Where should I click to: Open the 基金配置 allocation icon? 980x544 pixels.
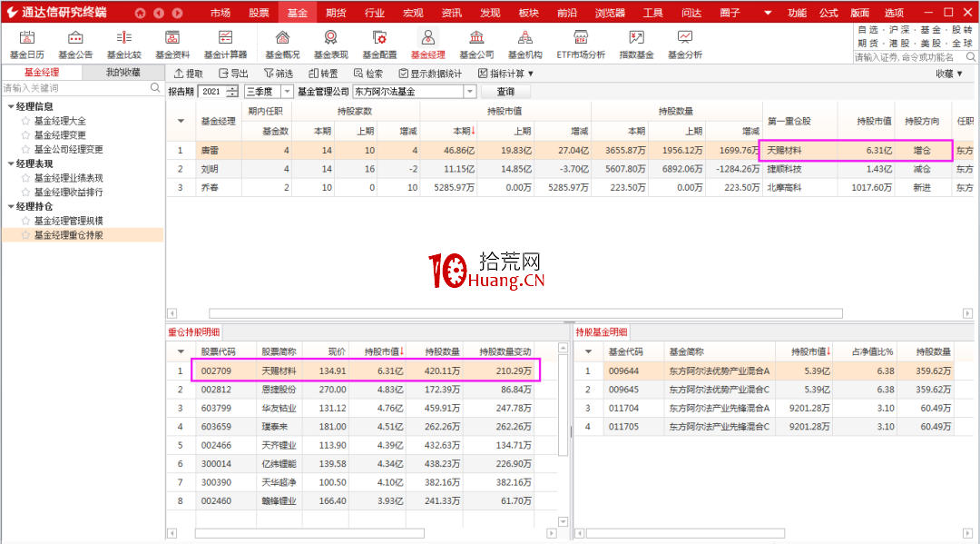[x=379, y=45]
